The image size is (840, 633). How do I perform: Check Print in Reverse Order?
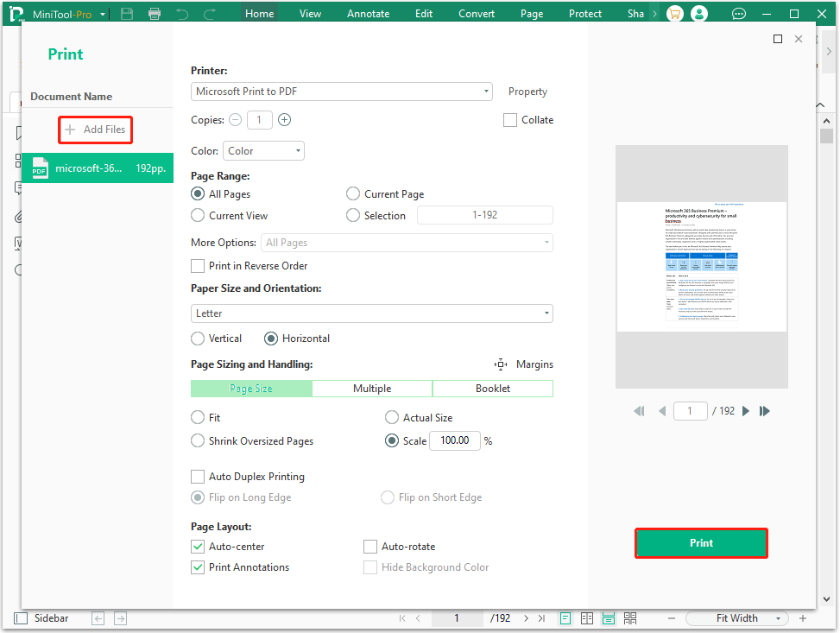pyautogui.click(x=198, y=266)
